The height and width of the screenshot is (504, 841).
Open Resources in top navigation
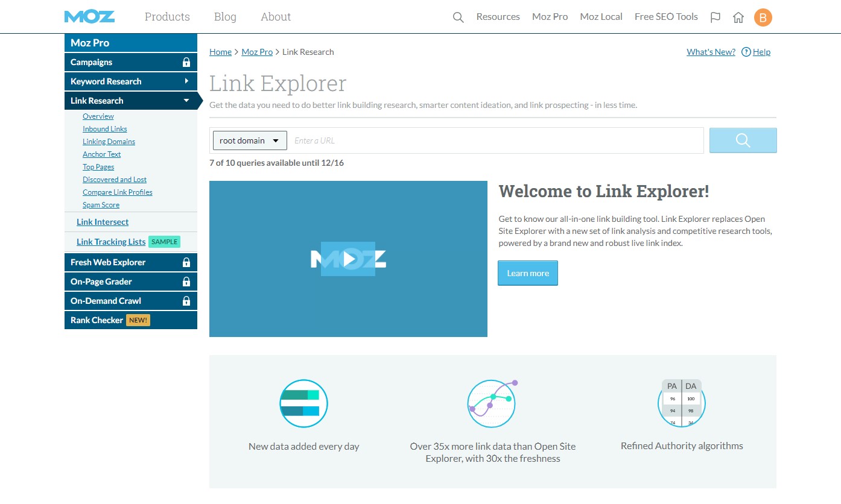(498, 17)
